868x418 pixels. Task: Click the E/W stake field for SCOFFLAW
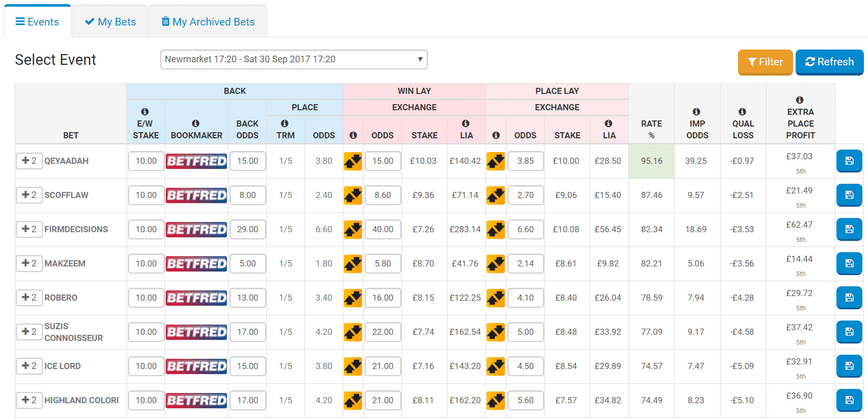coord(146,195)
